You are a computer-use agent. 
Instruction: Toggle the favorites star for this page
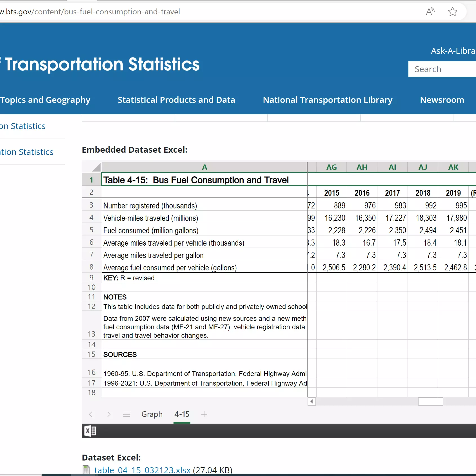tap(452, 12)
